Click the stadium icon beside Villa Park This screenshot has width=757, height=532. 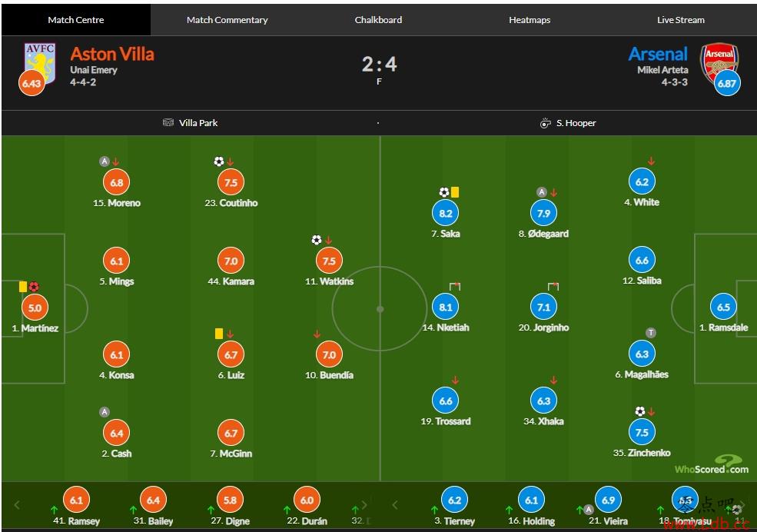(168, 122)
